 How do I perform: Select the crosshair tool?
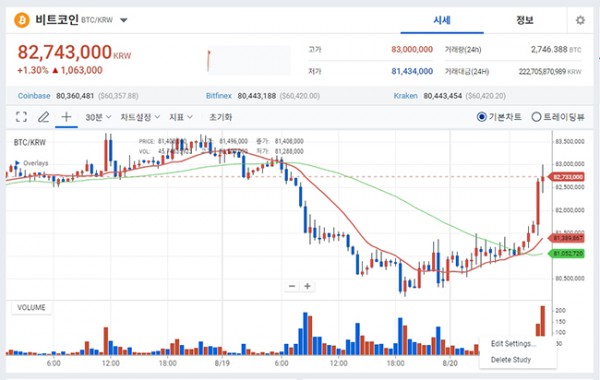[67, 117]
